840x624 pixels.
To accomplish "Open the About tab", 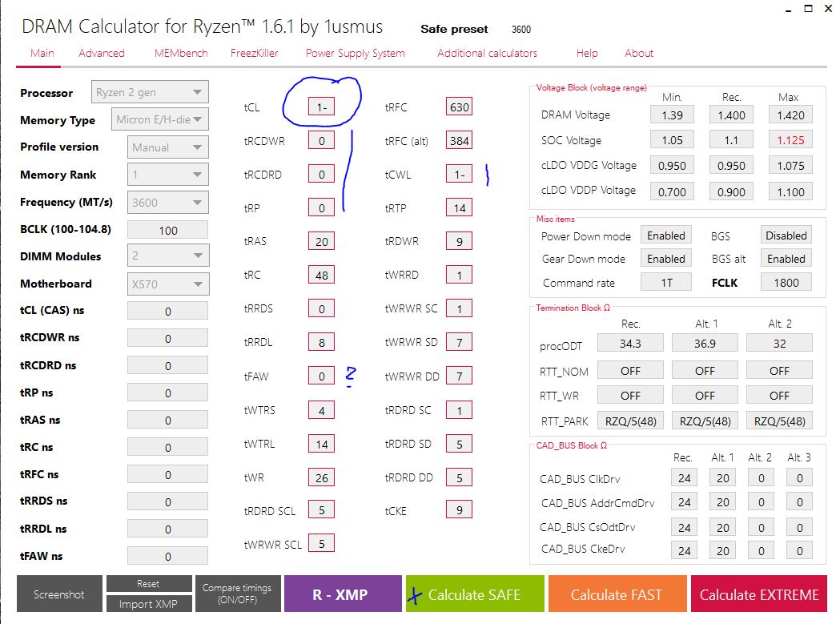I will [638, 53].
